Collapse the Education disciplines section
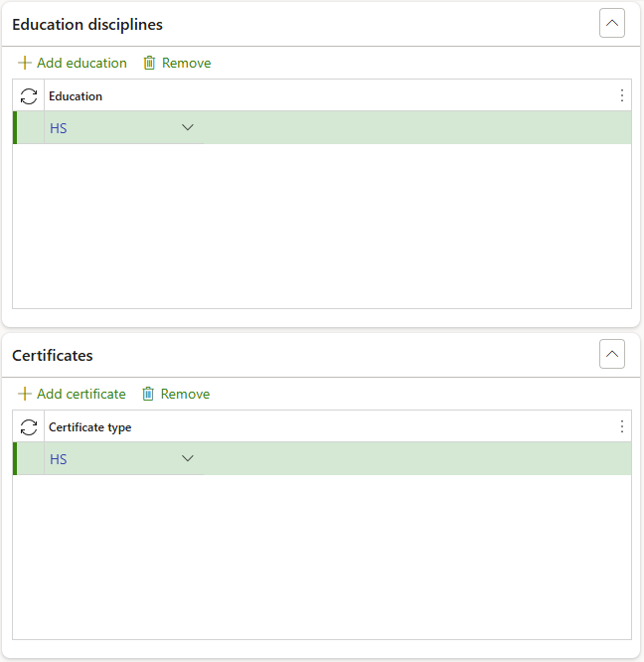Screen dimensions: 644x662 [612, 24]
